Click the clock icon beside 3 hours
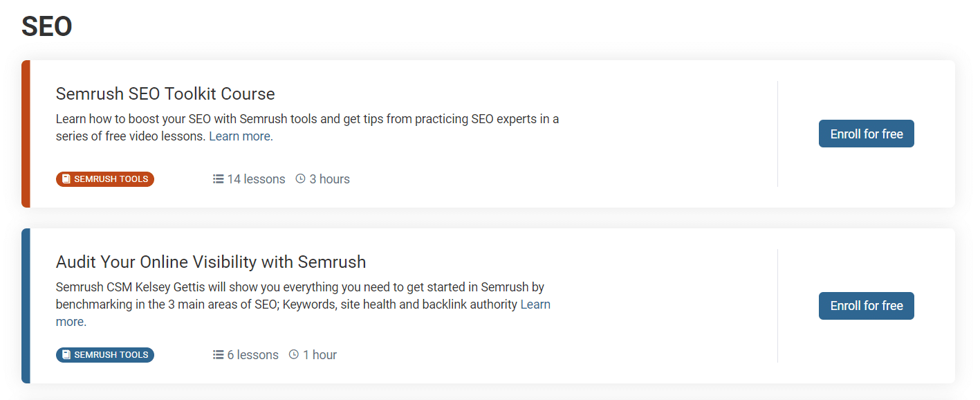The height and width of the screenshot is (400, 980). click(300, 179)
